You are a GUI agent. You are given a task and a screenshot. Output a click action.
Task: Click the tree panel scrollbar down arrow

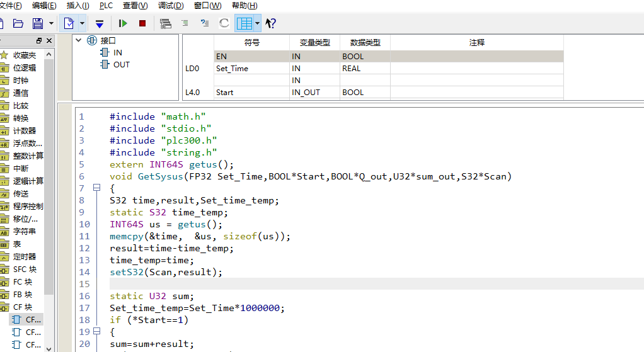tap(49, 349)
